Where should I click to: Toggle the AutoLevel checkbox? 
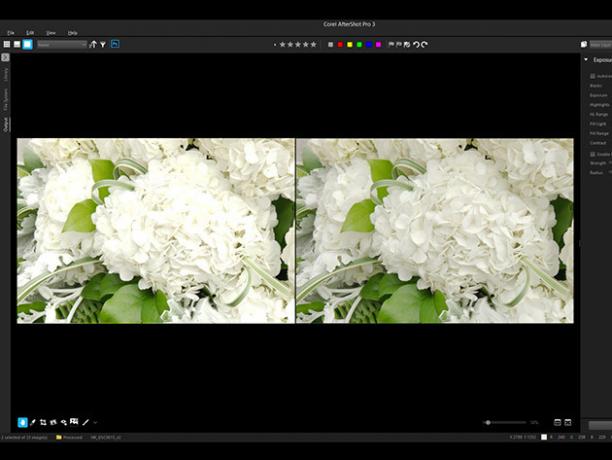(592, 76)
